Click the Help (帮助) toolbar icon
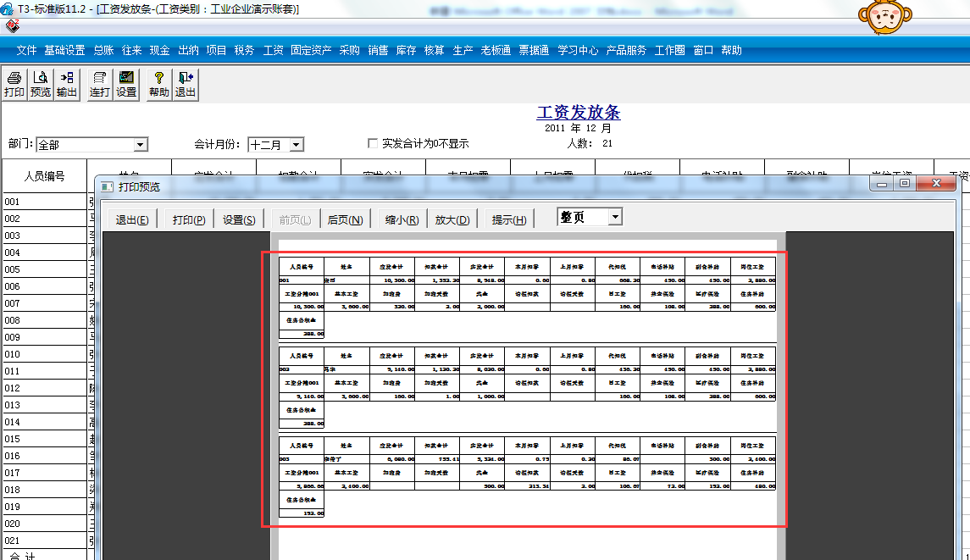Screen dimensions: 970x560 point(158,84)
